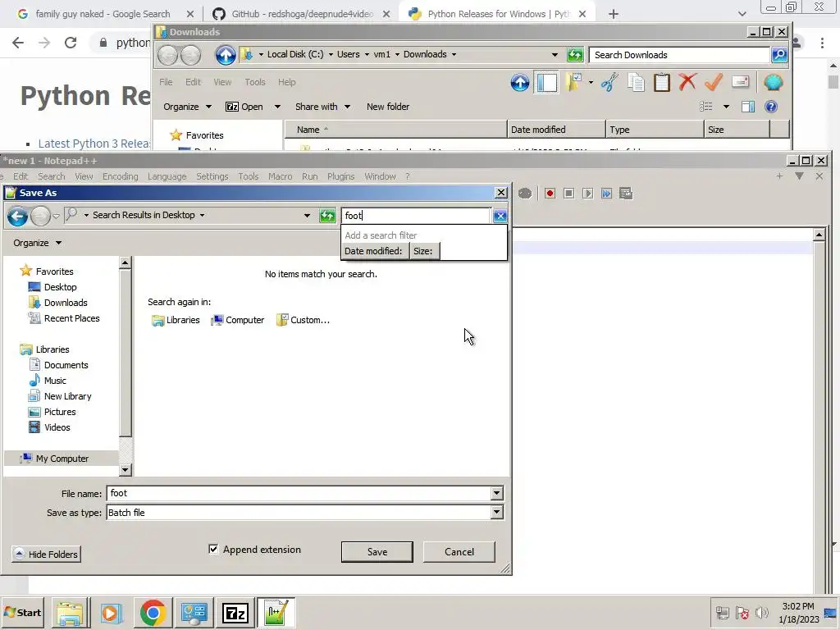Go up one level in Downloads address bar
Viewport: 840px width, 630px height.
[x=226, y=55]
